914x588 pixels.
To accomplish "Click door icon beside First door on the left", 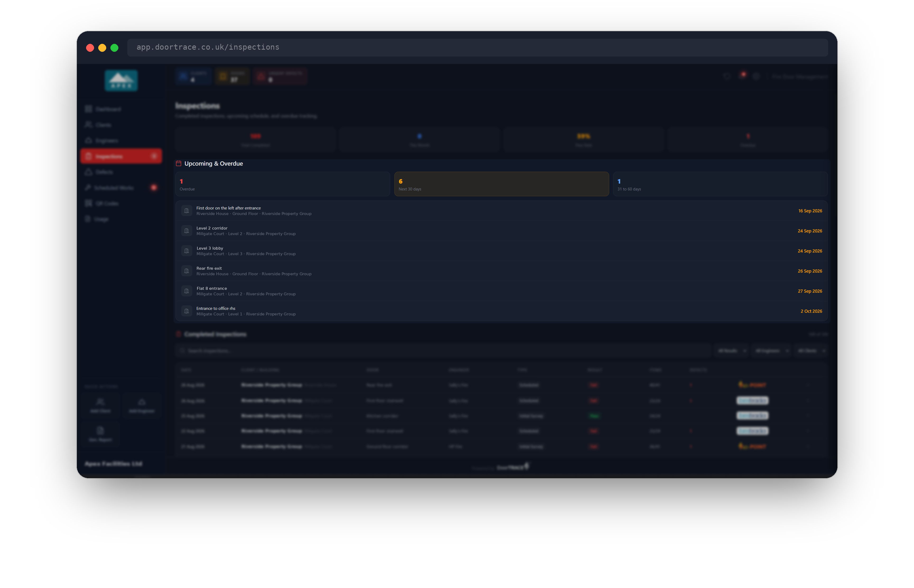I will pos(186,211).
